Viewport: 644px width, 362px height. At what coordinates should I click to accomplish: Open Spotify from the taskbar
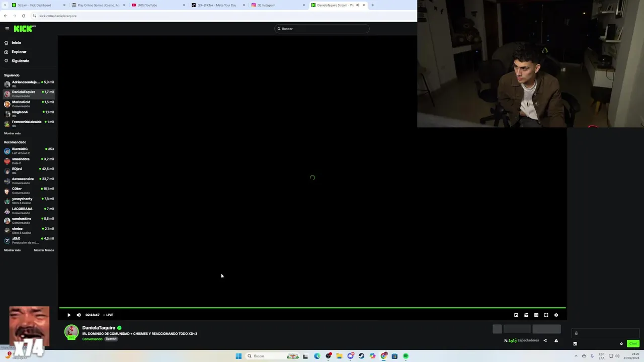pos(406,356)
